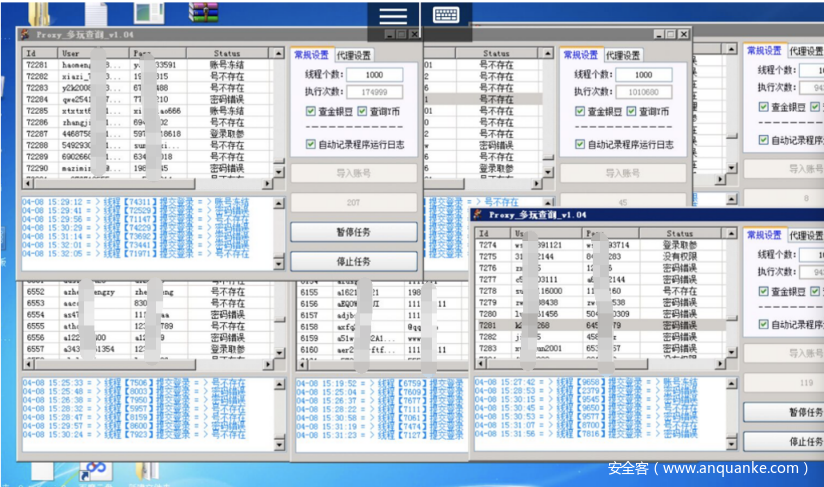Open the on-screen keyboard icon at top

coord(446,15)
